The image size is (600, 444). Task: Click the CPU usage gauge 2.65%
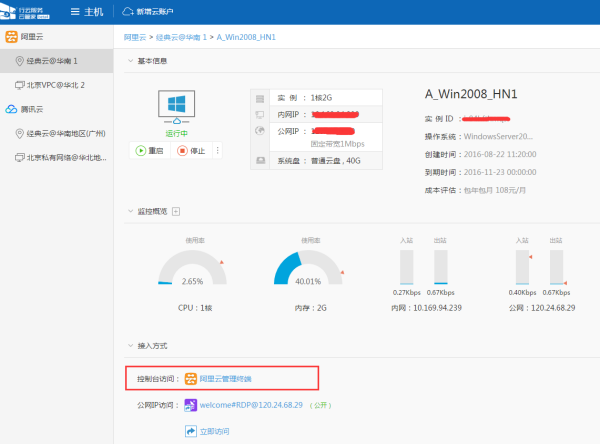click(192, 268)
